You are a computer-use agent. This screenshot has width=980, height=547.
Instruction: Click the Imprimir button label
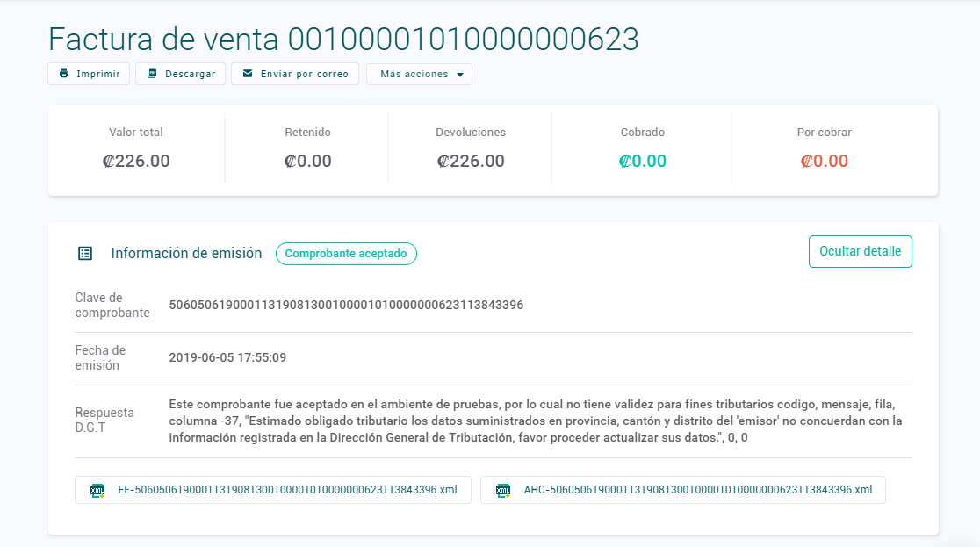click(x=98, y=75)
